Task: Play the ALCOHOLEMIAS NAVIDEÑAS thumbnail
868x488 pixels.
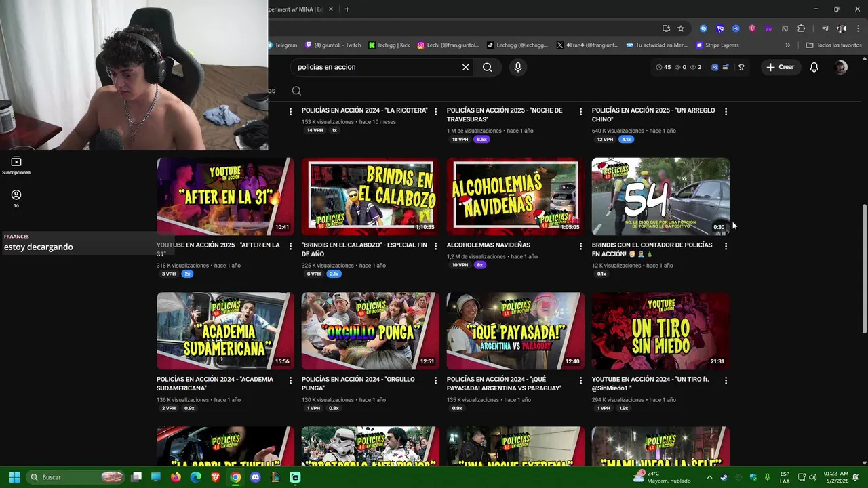Action: [515, 197]
